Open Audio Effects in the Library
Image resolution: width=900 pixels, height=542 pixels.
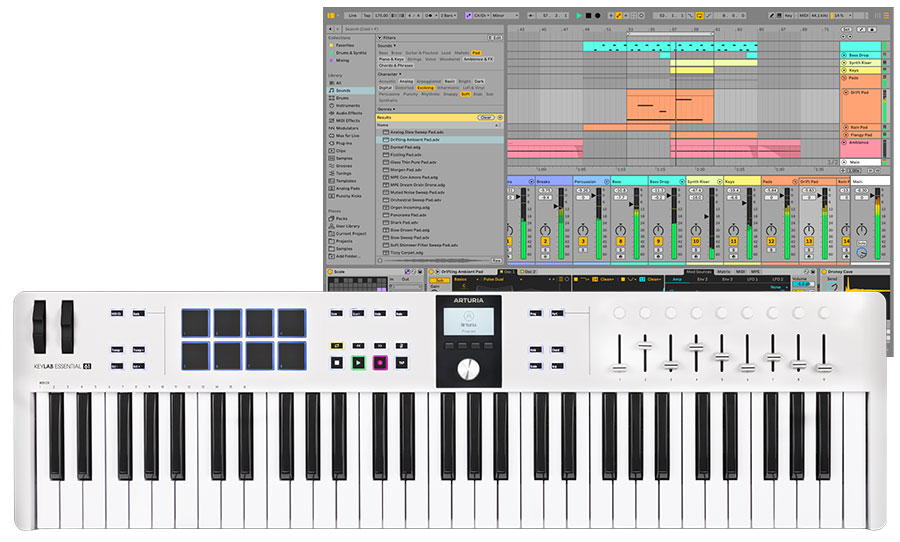(349, 113)
